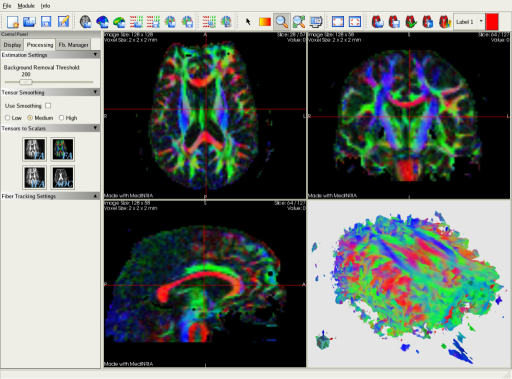The height and width of the screenshot is (379, 512).
Task: Collapse the Estimation Settings section
Action: (95, 55)
